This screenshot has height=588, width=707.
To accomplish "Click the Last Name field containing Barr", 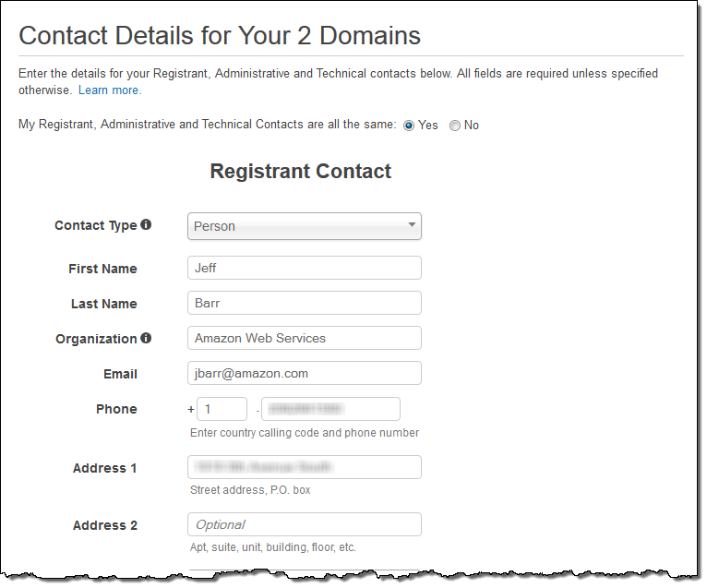I will (304, 303).
